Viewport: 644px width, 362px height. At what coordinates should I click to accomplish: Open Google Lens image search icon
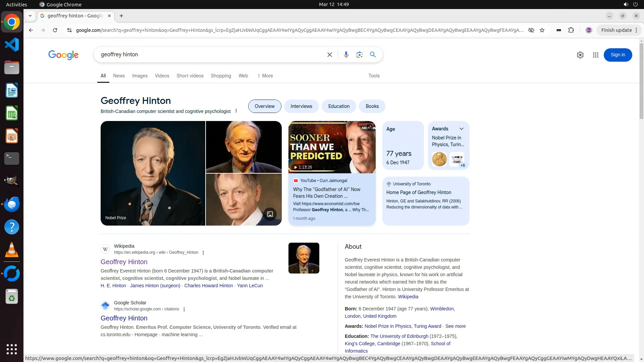pyautogui.click(x=359, y=55)
